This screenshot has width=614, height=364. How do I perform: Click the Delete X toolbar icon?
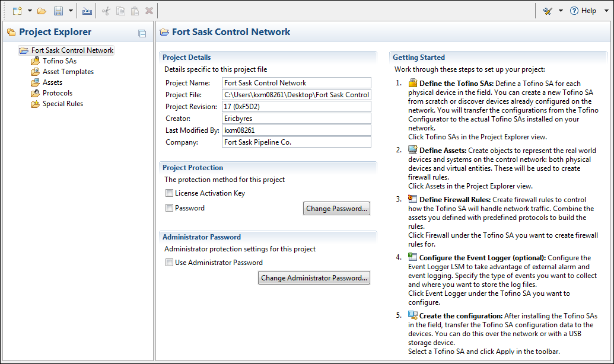[x=149, y=11]
